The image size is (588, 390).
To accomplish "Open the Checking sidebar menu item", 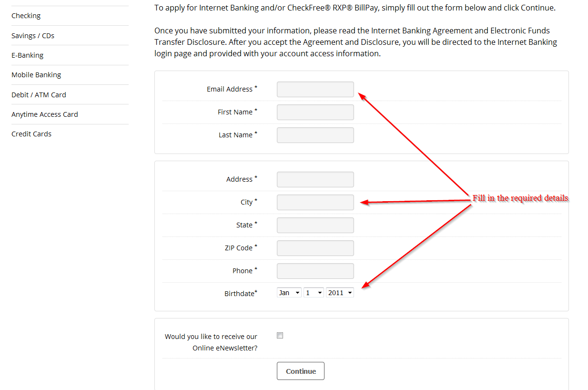I will (x=26, y=16).
